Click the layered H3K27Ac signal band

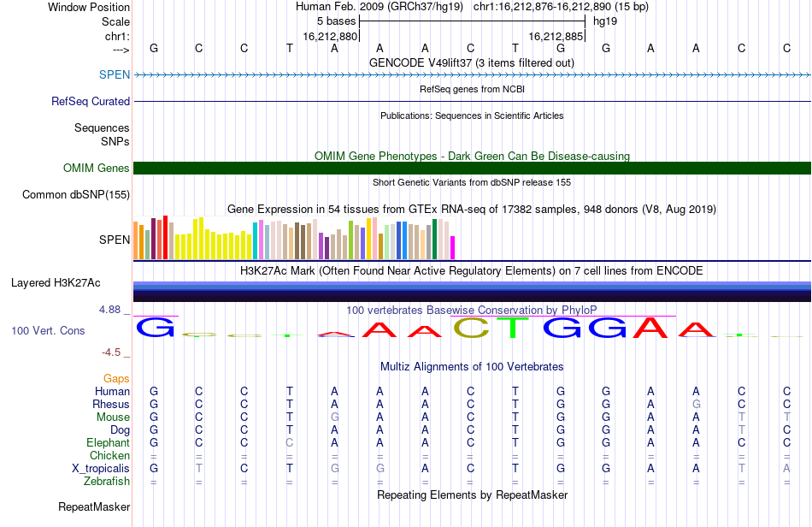click(x=473, y=292)
